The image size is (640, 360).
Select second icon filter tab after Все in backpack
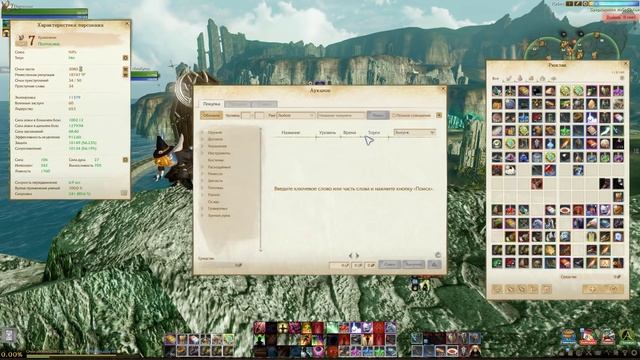(x=520, y=78)
